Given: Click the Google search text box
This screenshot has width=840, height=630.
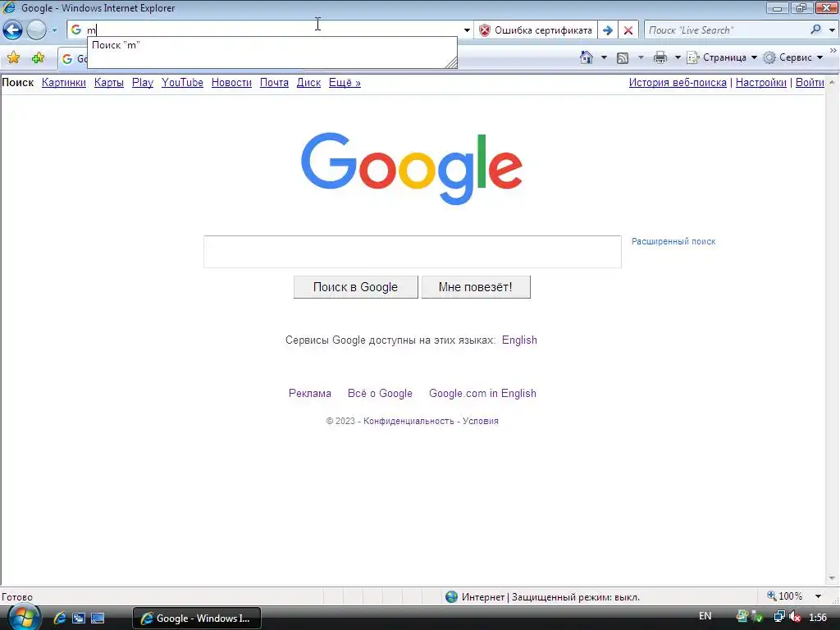Looking at the screenshot, I should [412, 251].
